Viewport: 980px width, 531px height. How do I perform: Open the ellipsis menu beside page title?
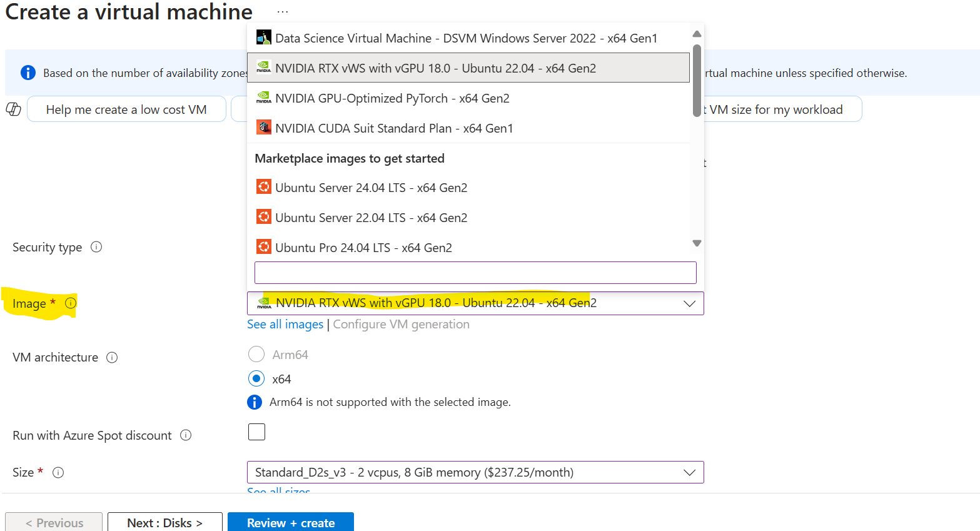pyautogui.click(x=283, y=12)
